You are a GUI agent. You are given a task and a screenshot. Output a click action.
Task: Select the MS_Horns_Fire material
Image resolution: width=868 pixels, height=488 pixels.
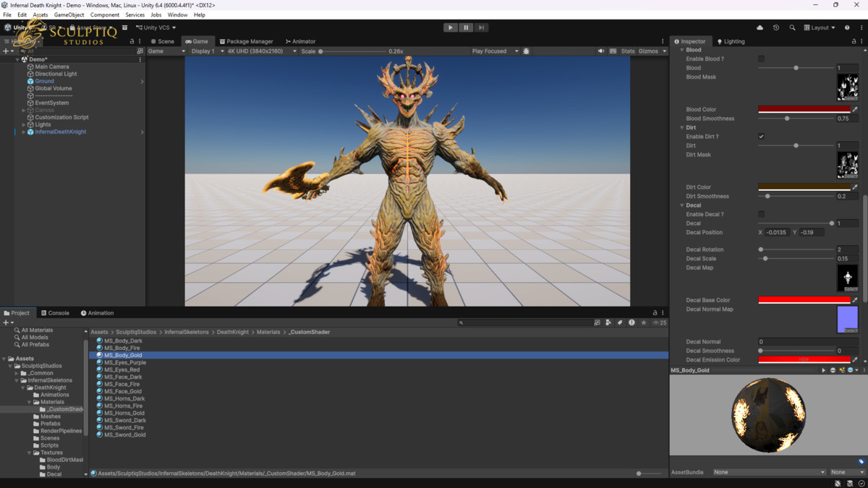pos(123,406)
